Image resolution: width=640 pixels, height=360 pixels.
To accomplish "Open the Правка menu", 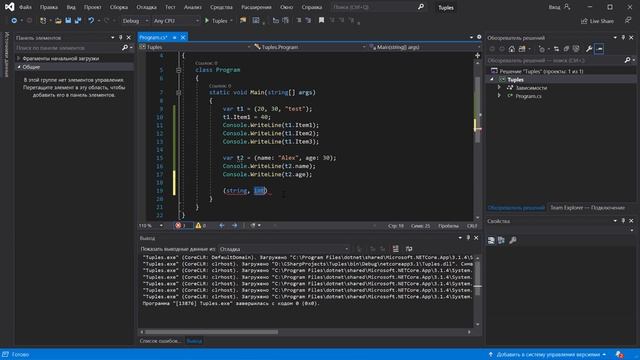I will (x=49, y=7).
